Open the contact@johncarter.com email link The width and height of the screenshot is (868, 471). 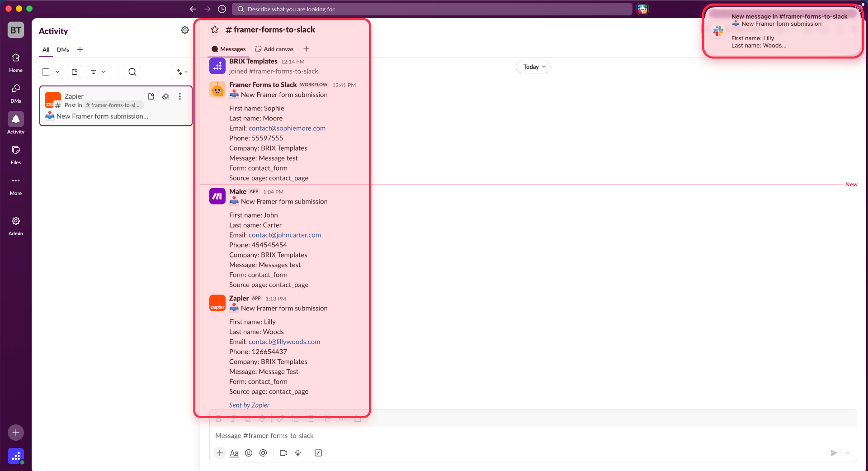[285, 235]
